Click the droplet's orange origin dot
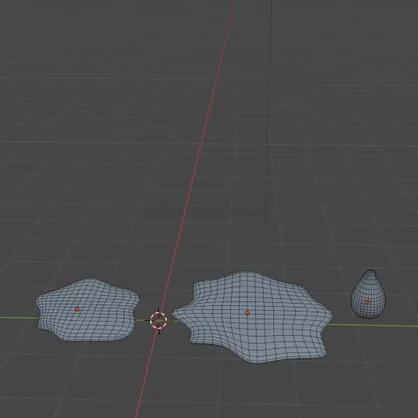The image size is (418, 418). [368, 302]
